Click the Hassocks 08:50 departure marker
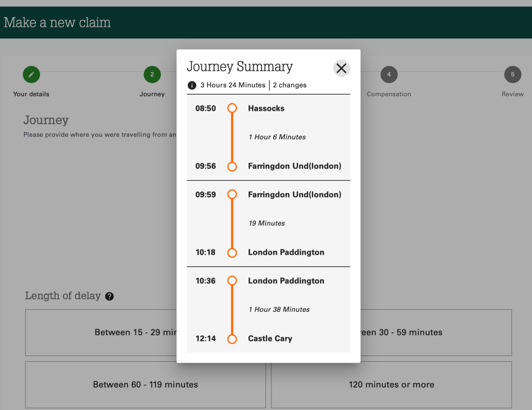Viewport: 532px width, 410px height. click(x=232, y=109)
